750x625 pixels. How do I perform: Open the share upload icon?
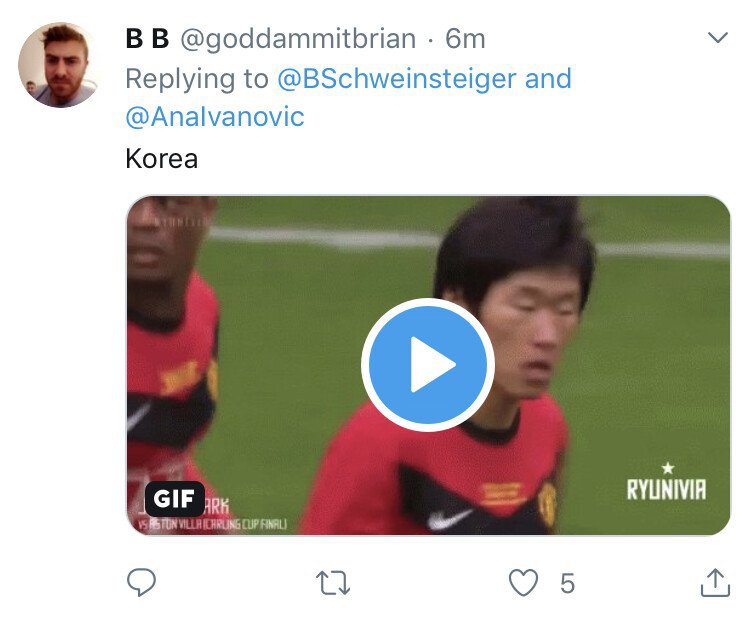tap(715, 582)
